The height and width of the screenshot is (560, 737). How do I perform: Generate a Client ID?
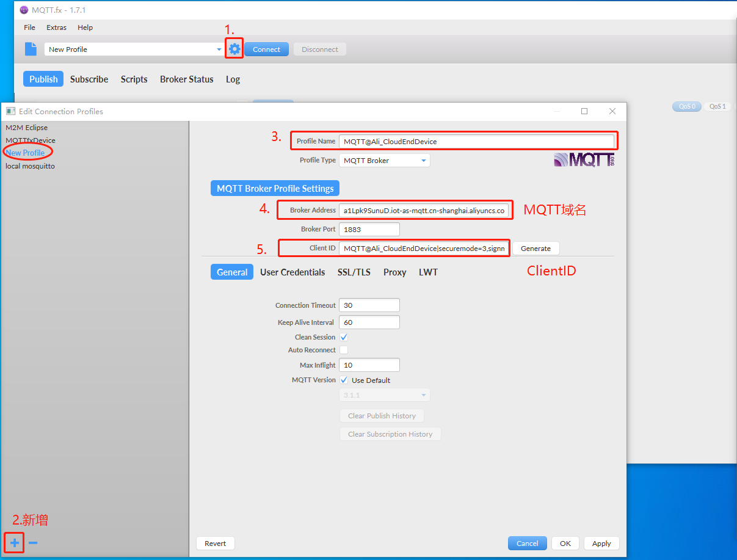[536, 249]
